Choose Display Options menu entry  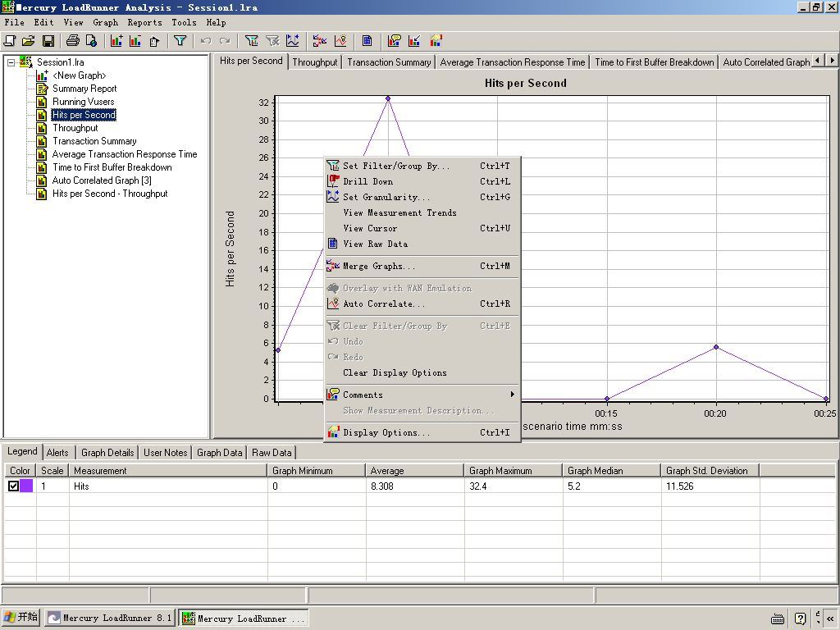point(422,432)
